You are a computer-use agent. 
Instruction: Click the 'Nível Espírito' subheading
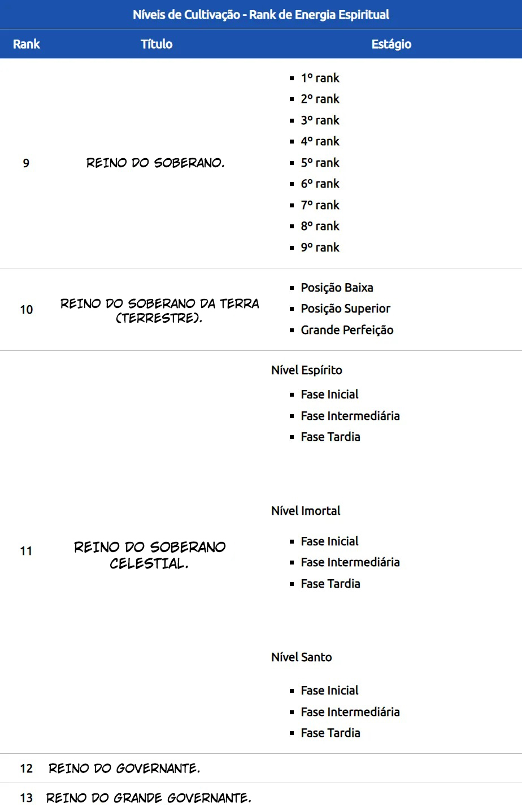(x=307, y=370)
